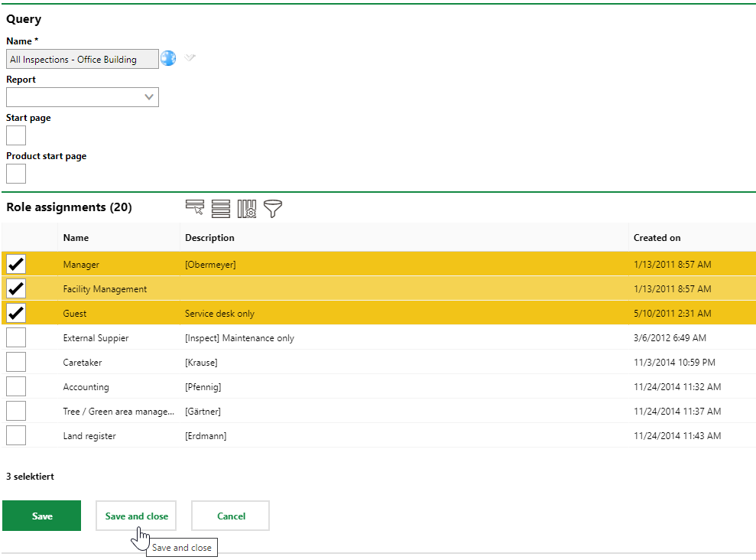Uncheck the Manager role checkbox
This screenshot has height=560, width=756.
[x=16, y=264]
